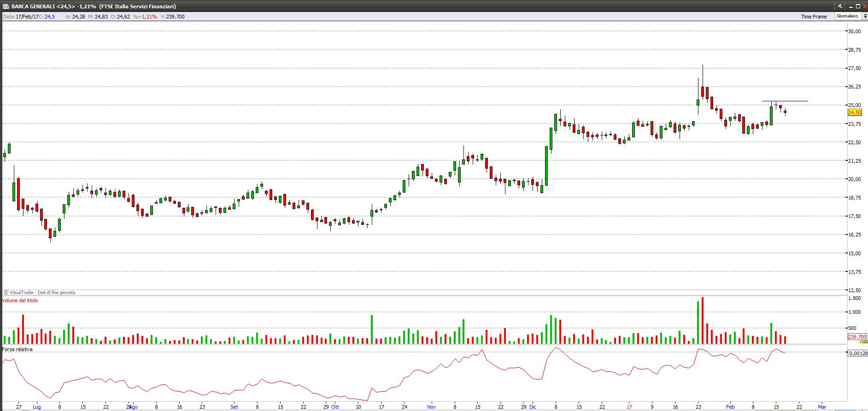Viewport: 868px width, 411px height.
Task: Click the 27,50 price axis label
Action: click(x=855, y=68)
